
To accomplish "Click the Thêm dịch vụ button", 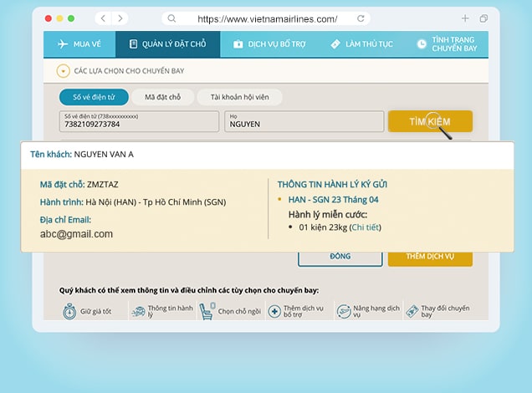I will [x=429, y=256].
